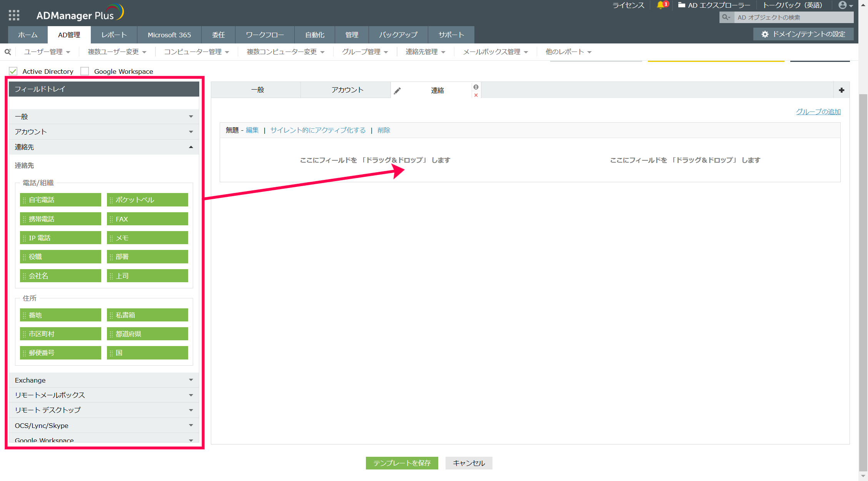Click テンプレートを保存 button

pyautogui.click(x=402, y=463)
